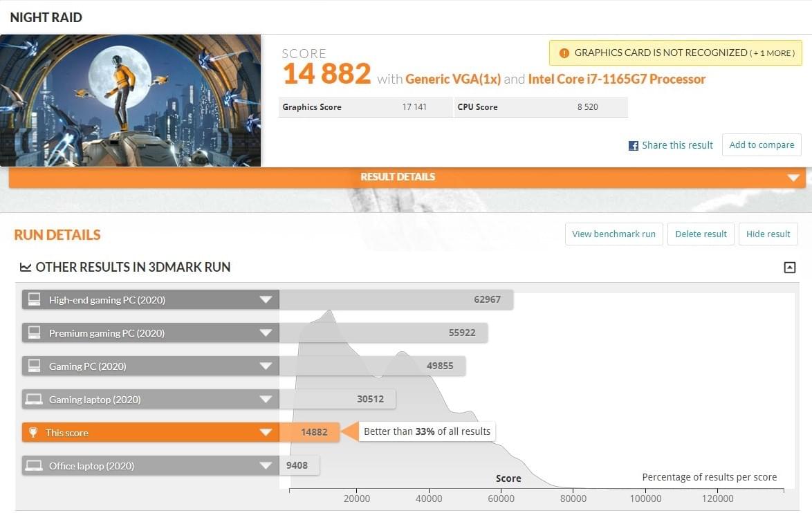Click the Hide result button

pyautogui.click(x=768, y=234)
